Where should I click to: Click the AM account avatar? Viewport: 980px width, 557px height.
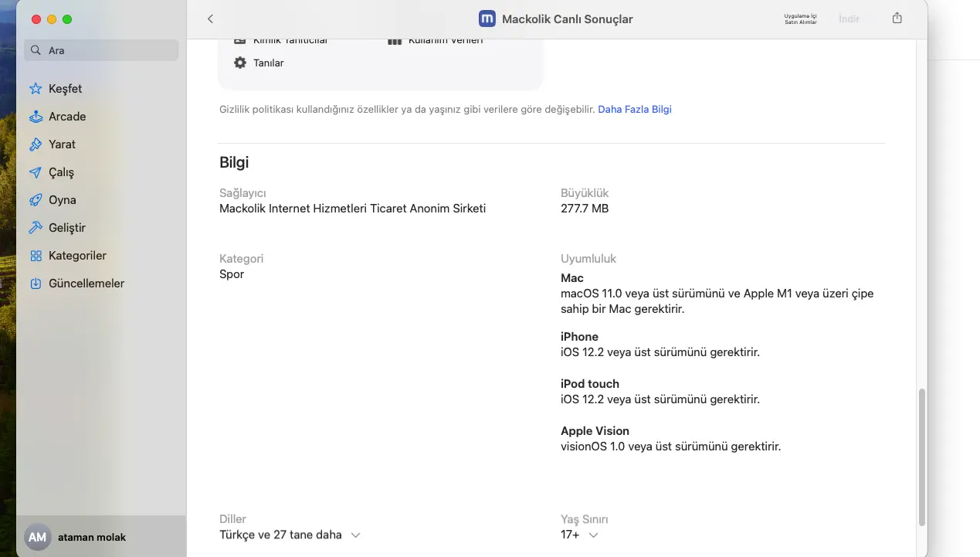coord(37,537)
